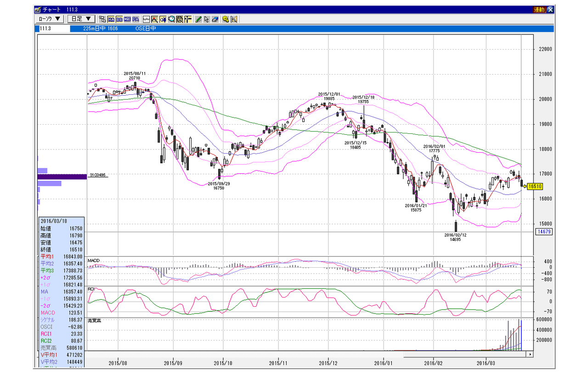The width and height of the screenshot is (588, 373).
Task: Click the 225m日中 1606 instrument name
Action: [x=101, y=29]
